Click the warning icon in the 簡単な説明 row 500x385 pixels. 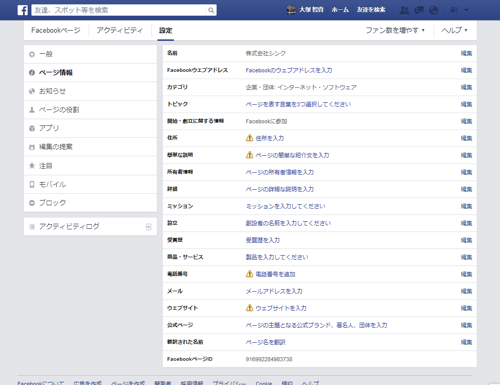click(x=249, y=155)
